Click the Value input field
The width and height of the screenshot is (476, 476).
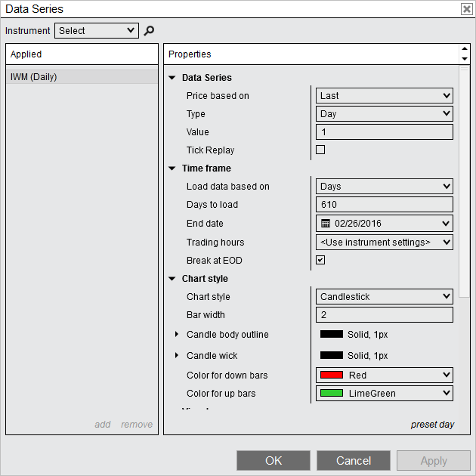click(385, 132)
